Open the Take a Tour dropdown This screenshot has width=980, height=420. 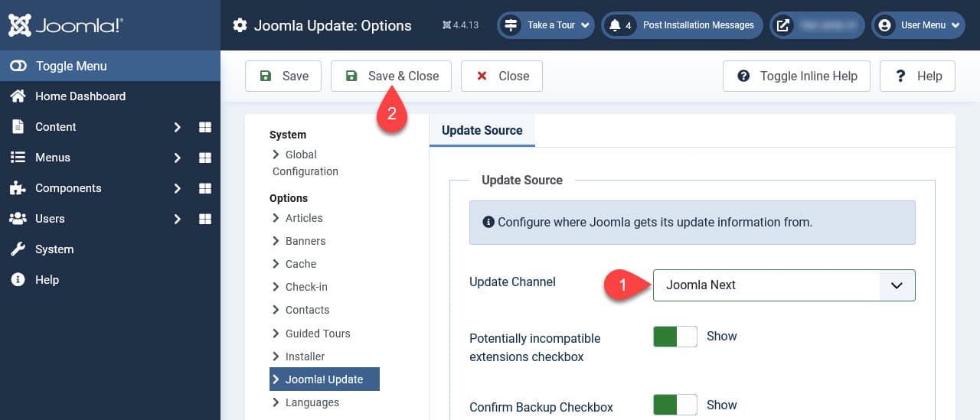(x=546, y=25)
